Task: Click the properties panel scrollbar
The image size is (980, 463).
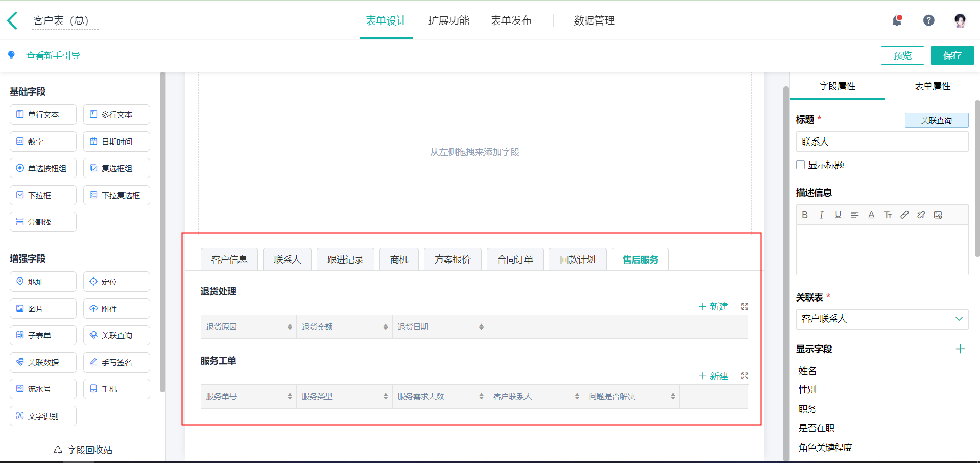Action: coord(977,178)
